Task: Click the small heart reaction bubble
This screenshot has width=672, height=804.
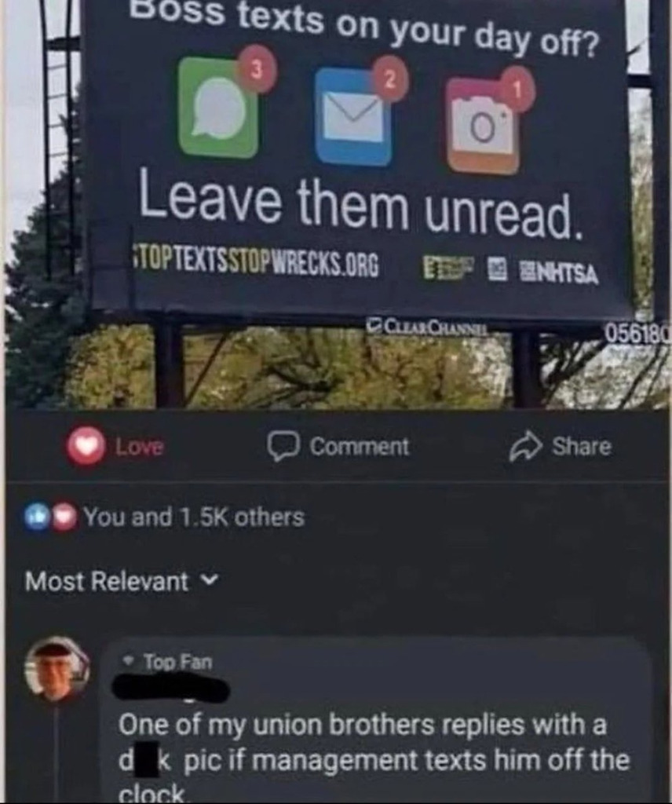Action: pyautogui.click(x=64, y=518)
